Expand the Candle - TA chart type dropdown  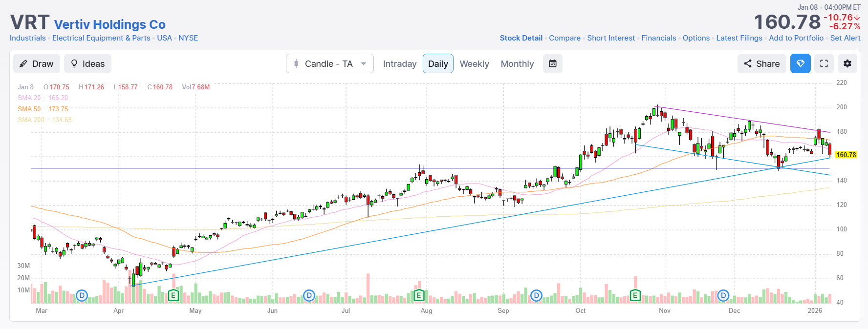[330, 63]
